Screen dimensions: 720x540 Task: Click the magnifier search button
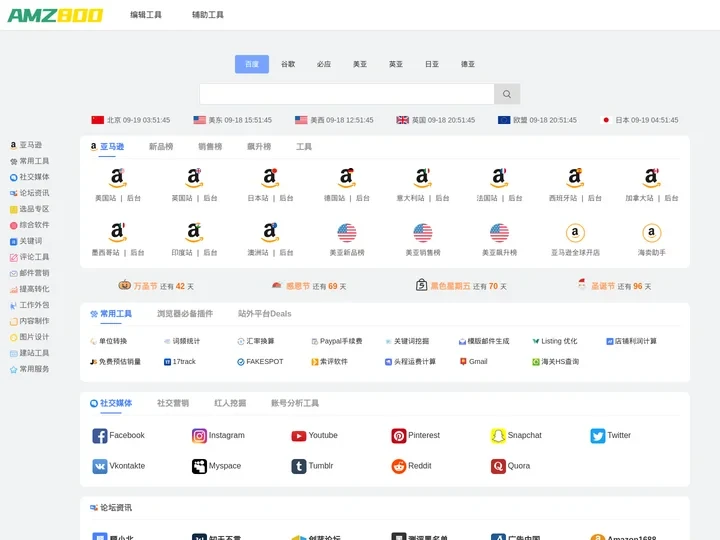507,94
